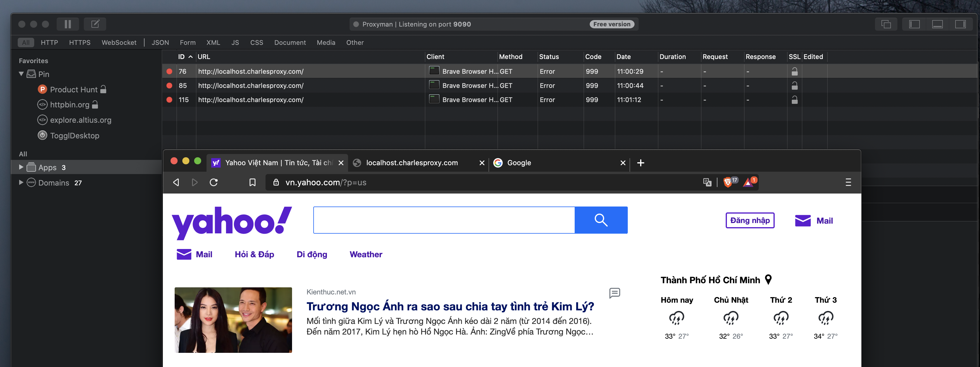
Task: Toggle the Proxyman right panel layout
Action: [x=960, y=24]
